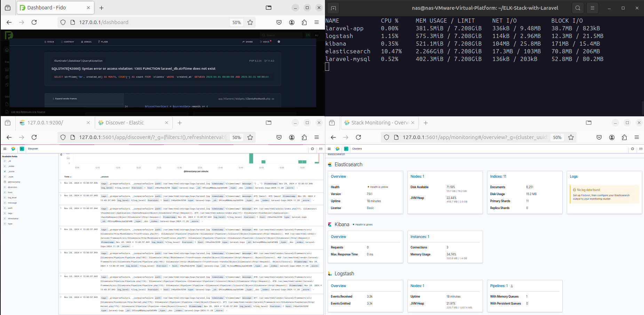Click the Basic license link

click(x=370, y=208)
